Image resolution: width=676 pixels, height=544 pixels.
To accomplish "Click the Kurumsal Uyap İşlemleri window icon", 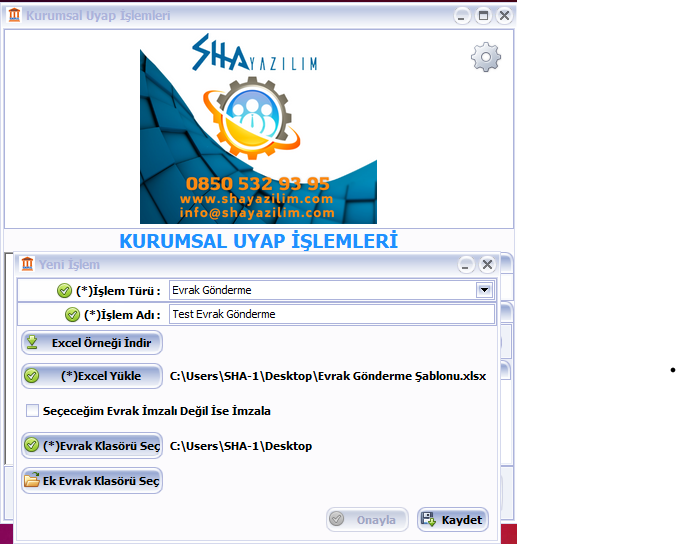I will pyautogui.click(x=14, y=15).
